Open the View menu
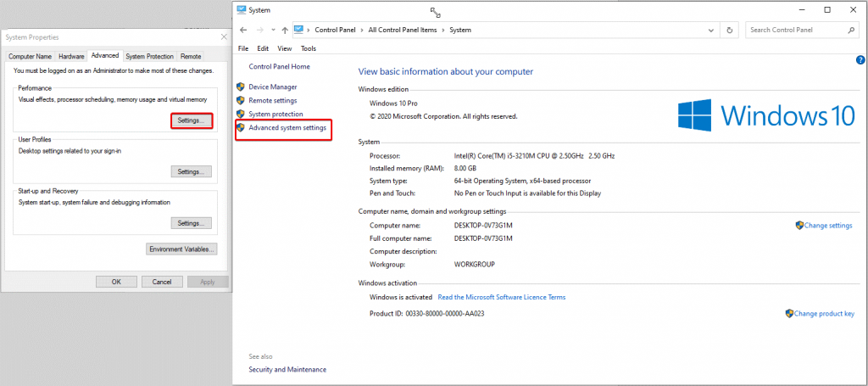 tap(285, 48)
